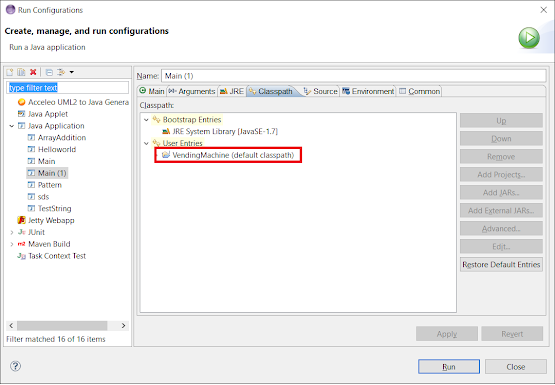Open the Environment tab

368,91
